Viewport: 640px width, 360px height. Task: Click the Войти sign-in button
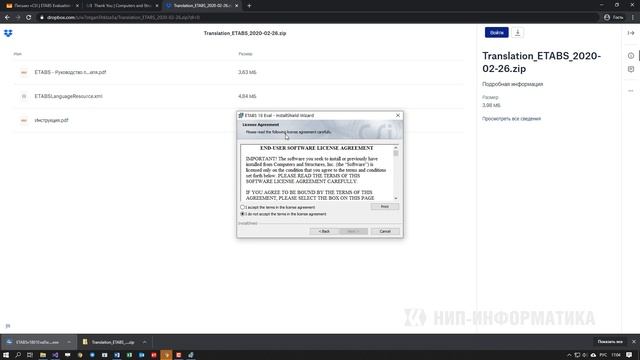point(496,33)
